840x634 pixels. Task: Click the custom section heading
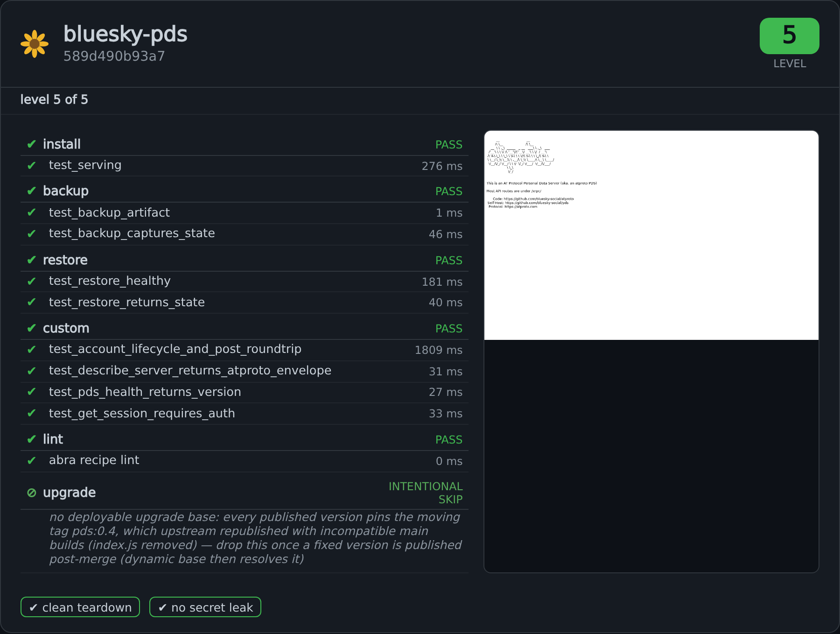tap(66, 328)
